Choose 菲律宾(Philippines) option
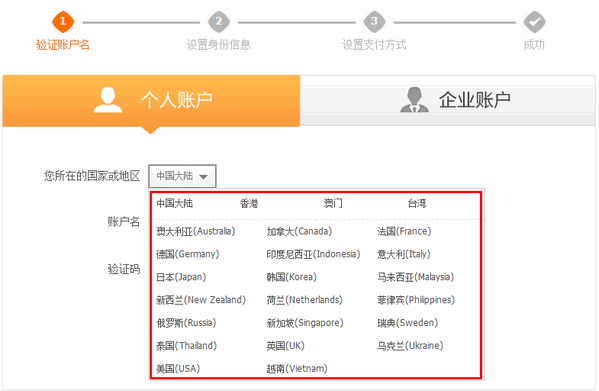This screenshot has width=599, height=391. coord(416,300)
